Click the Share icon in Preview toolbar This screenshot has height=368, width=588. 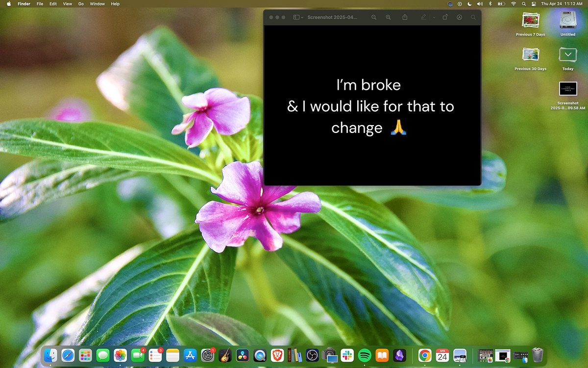tap(405, 17)
